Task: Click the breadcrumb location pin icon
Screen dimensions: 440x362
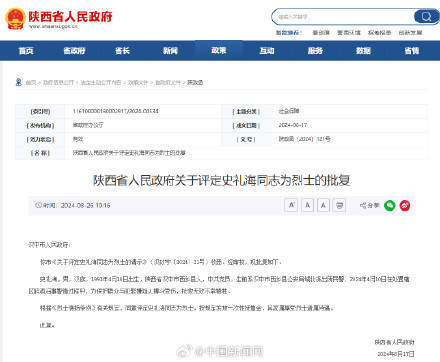Action: pos(19,82)
